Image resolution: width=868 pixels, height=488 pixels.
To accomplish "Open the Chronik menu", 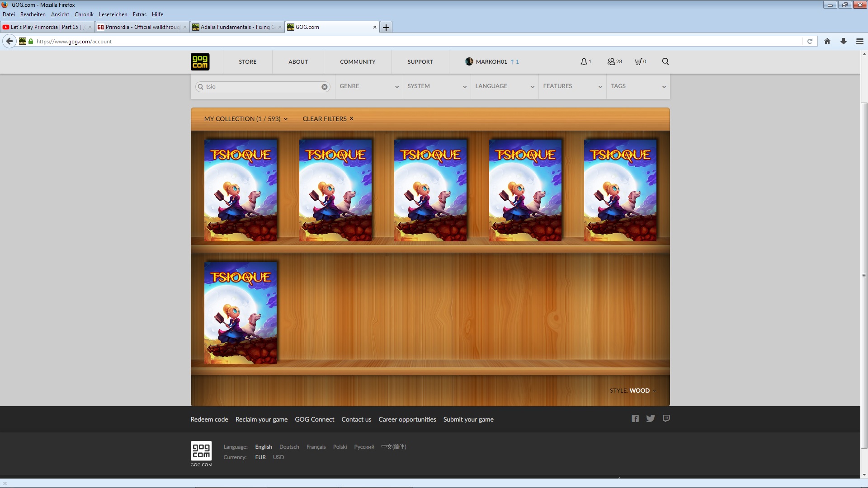I will pyautogui.click(x=84, y=14).
